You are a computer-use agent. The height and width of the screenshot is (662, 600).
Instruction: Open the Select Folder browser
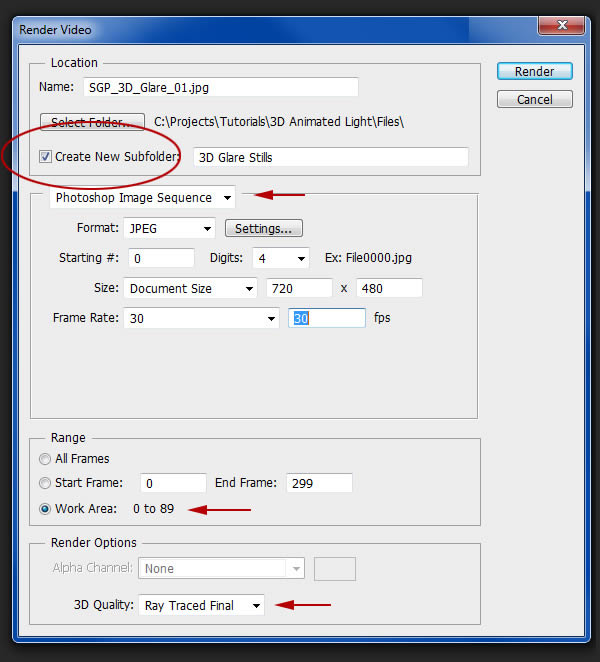point(92,122)
